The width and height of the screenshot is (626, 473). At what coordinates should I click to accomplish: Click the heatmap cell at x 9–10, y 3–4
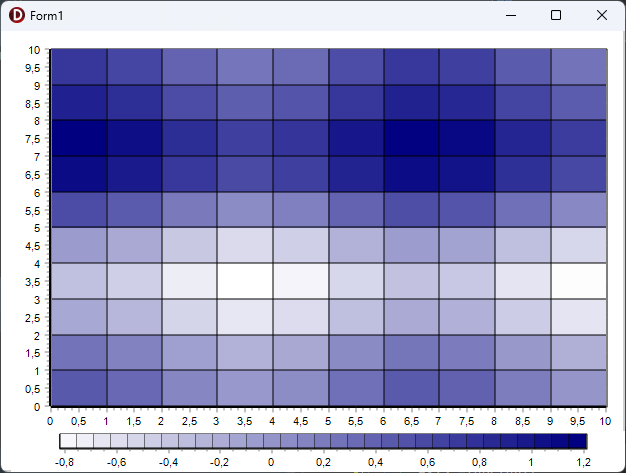pyautogui.click(x=579, y=281)
